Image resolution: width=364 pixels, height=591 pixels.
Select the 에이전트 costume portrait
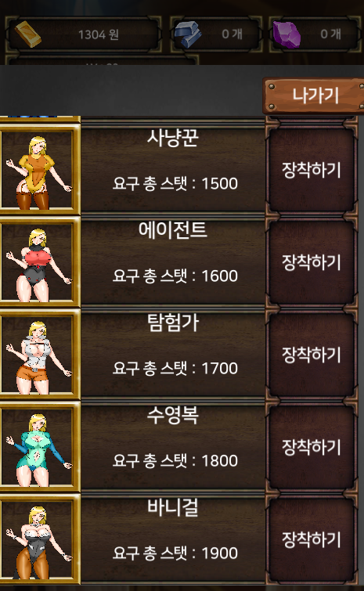click(38, 262)
